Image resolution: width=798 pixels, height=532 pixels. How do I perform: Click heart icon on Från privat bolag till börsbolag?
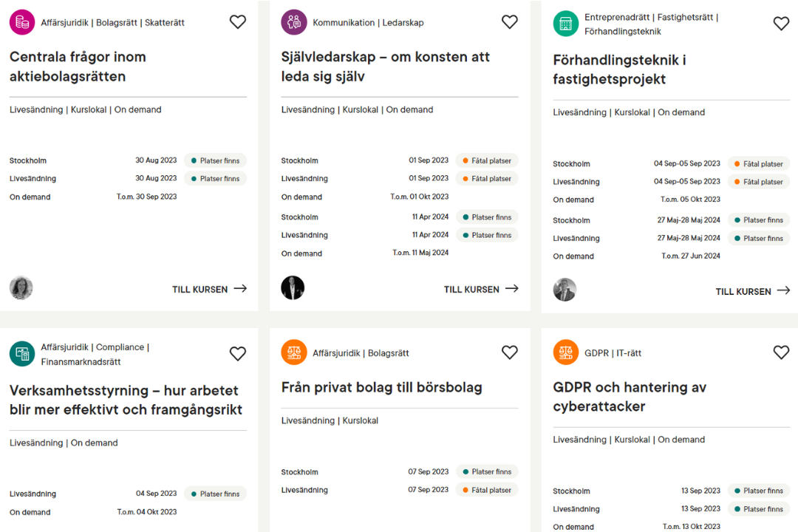[x=509, y=352]
